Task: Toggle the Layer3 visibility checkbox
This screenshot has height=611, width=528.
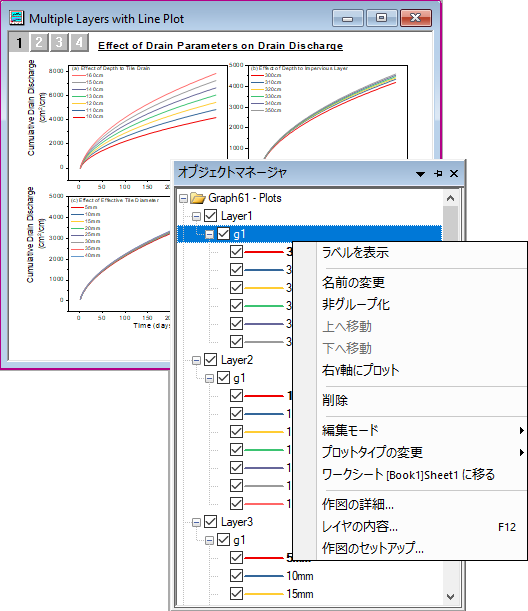Action: click(x=210, y=521)
